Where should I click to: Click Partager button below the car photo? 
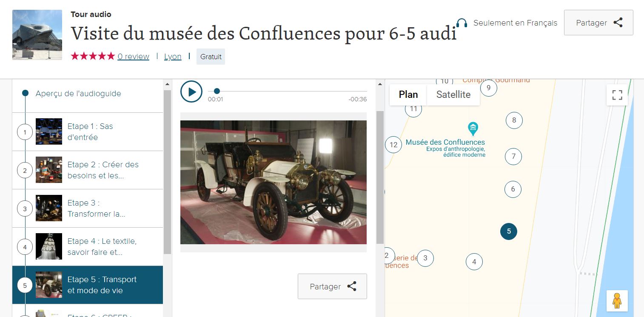click(x=332, y=286)
